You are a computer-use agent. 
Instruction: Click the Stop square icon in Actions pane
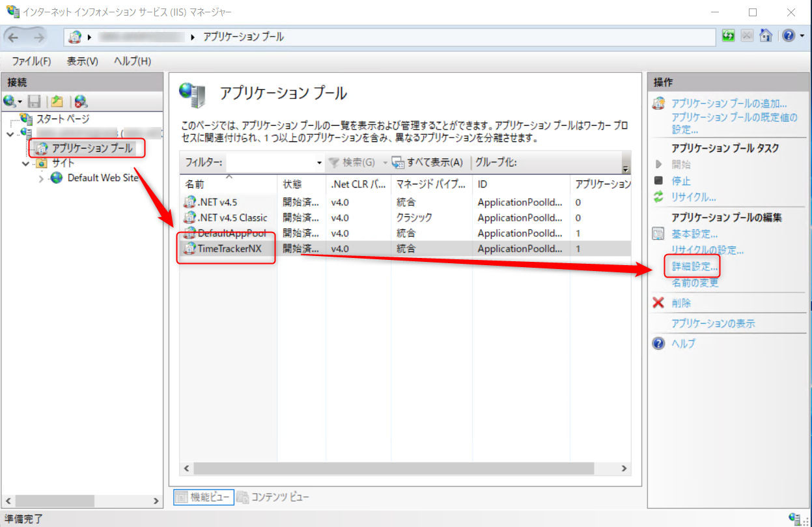pyautogui.click(x=658, y=180)
